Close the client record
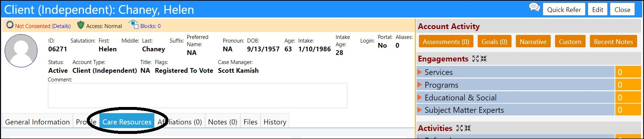Viewport: 644px width, 139px height. [x=622, y=9]
